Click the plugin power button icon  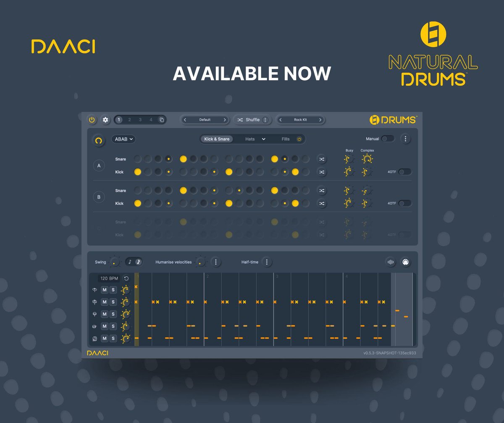[92, 120]
